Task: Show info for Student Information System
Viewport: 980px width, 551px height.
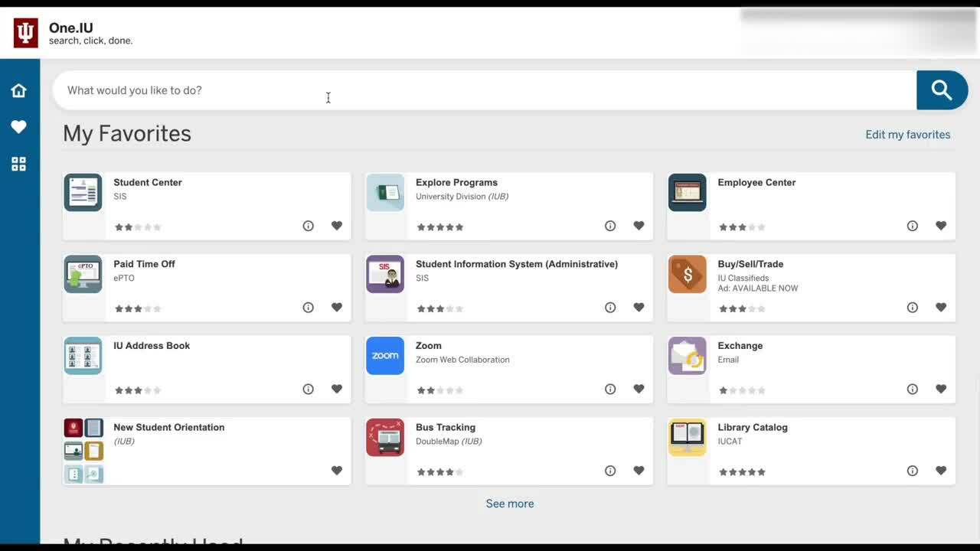Action: [610, 308]
